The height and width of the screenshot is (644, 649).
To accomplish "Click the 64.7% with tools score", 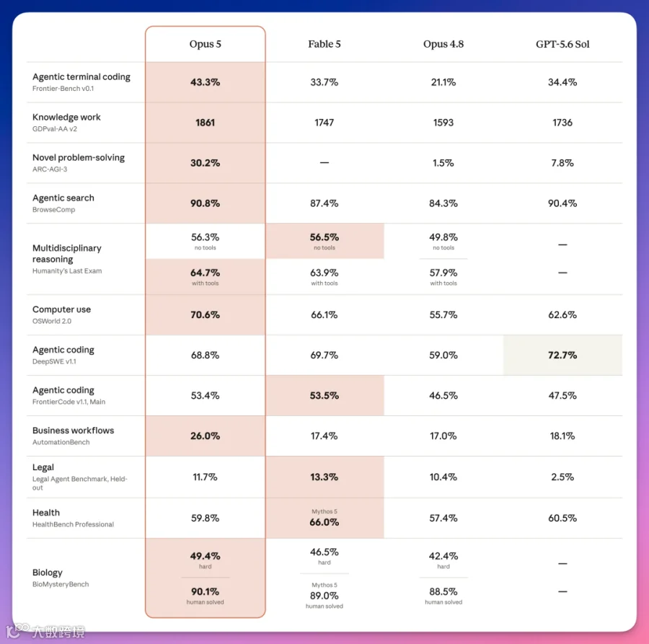I will pos(206,277).
